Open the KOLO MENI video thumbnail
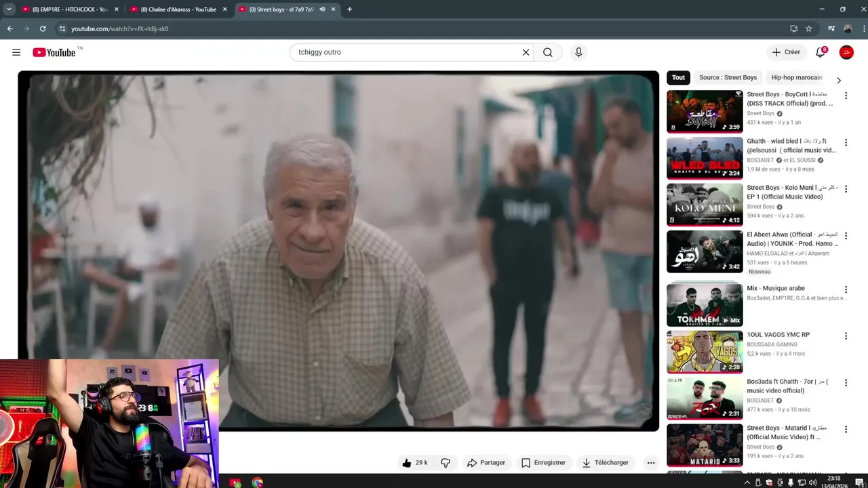The width and height of the screenshot is (868, 488). (x=705, y=205)
